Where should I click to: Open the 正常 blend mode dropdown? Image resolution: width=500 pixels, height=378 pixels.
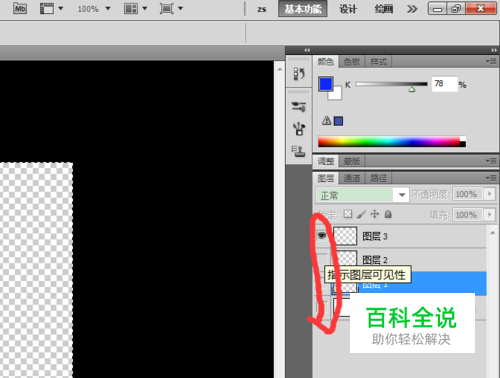[362, 195]
